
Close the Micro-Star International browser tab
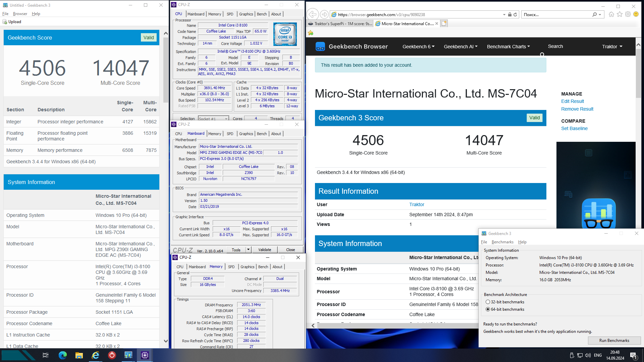[x=437, y=23]
